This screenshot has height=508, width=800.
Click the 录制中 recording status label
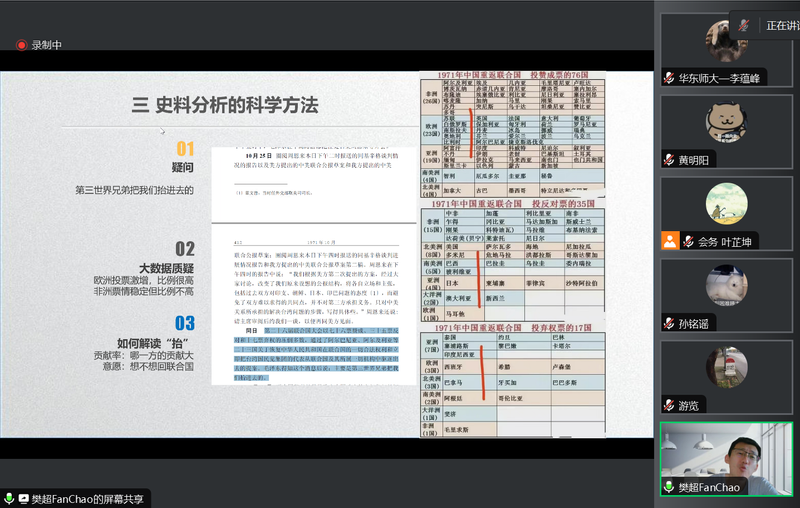coord(46,45)
